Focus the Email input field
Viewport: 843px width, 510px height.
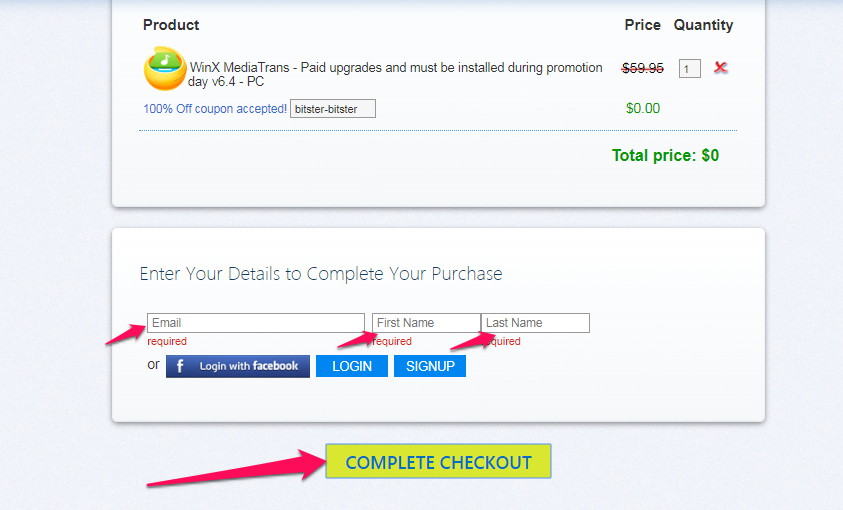(x=256, y=323)
